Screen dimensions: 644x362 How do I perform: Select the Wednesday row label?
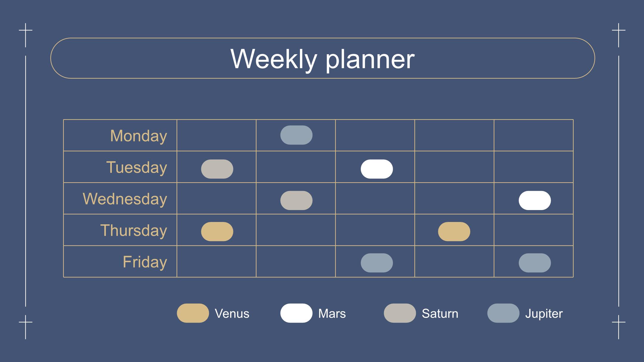(x=125, y=199)
